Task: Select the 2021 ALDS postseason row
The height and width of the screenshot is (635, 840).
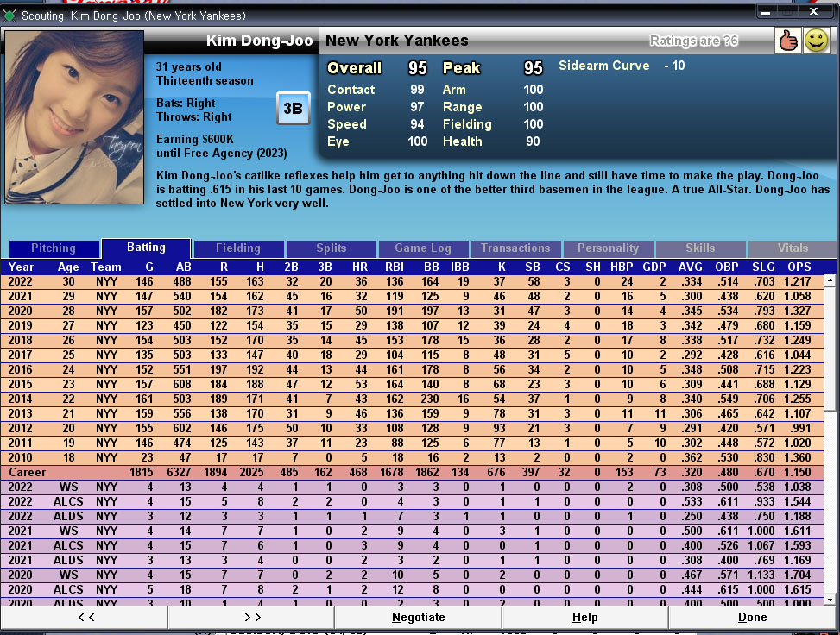Action: (x=412, y=561)
